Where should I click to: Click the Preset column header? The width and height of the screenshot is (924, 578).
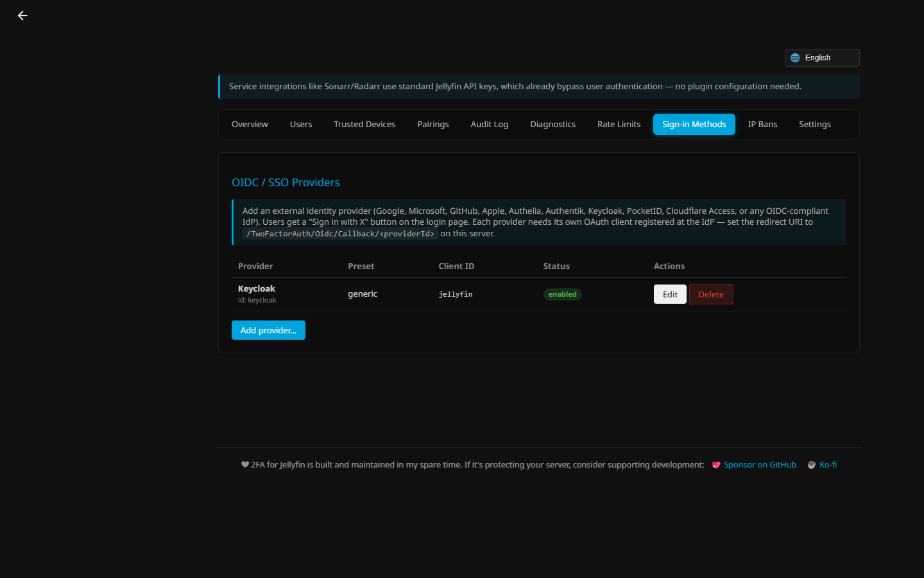click(361, 266)
